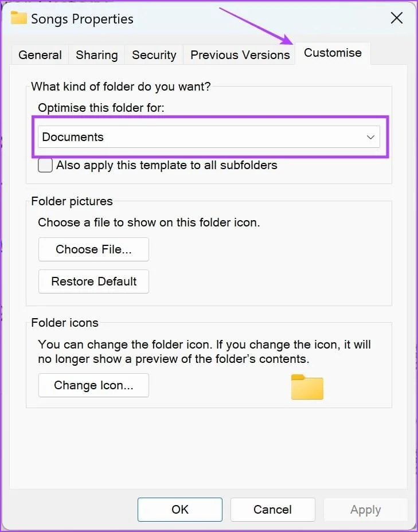Select the Previous Versions tab
Screen dimensions: 418x532
click(x=240, y=55)
